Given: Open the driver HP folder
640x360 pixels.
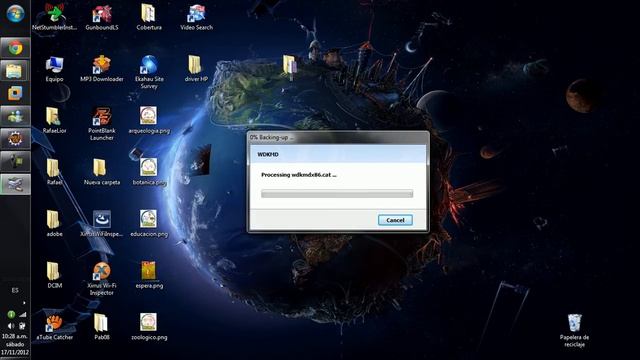Looking at the screenshot, I should tap(196, 69).
